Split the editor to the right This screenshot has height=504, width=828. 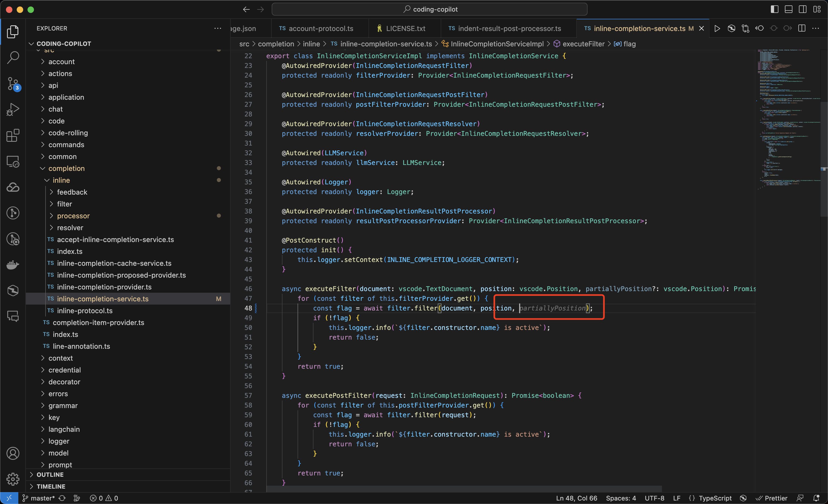pyautogui.click(x=802, y=29)
